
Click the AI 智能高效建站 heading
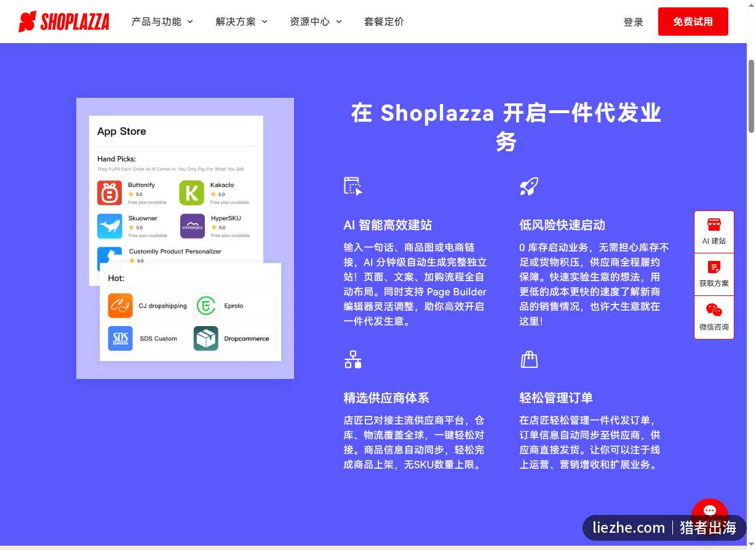click(388, 225)
